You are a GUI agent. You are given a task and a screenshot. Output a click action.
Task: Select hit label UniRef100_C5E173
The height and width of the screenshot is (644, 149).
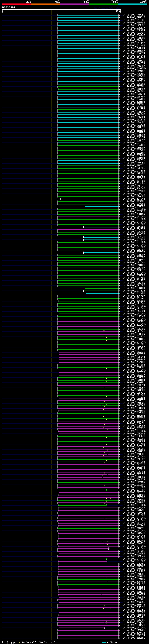tap(134, 436)
